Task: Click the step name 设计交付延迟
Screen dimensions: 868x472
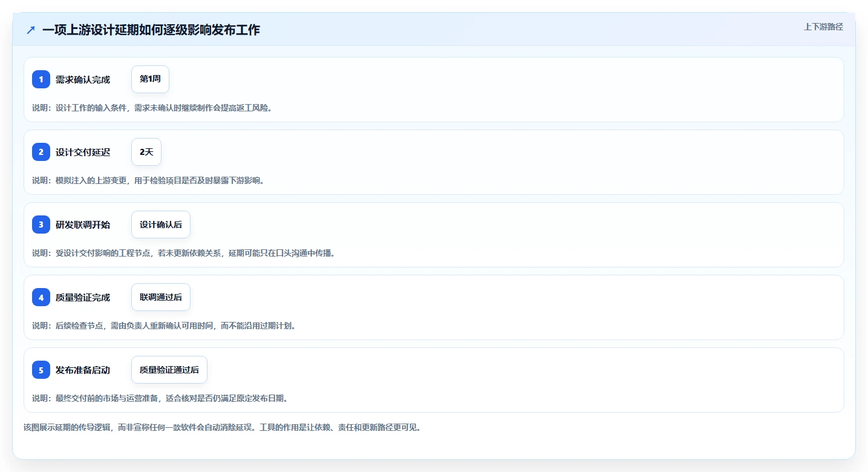Action: point(83,152)
